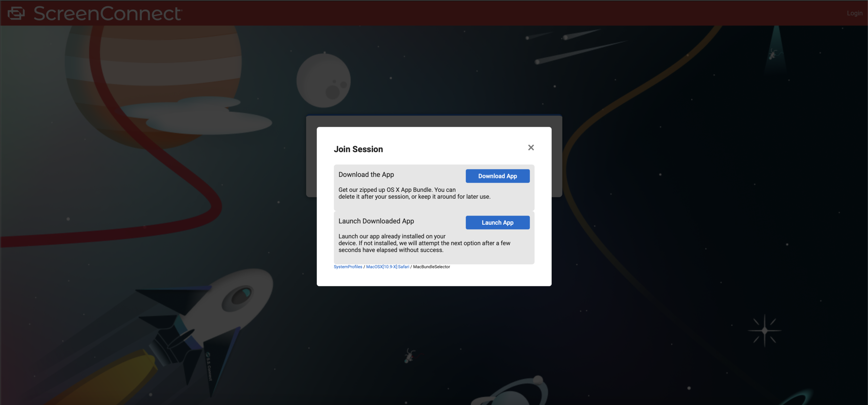Open the SystemProfiles link

(x=348, y=267)
